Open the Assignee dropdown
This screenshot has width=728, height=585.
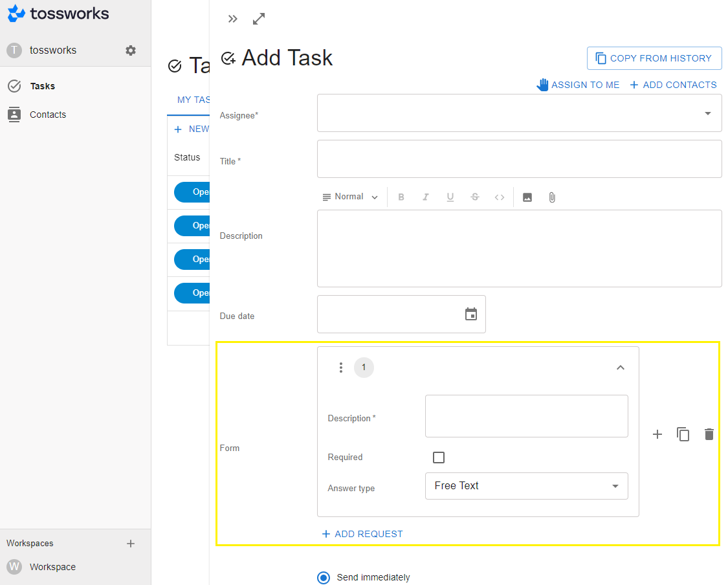pyautogui.click(x=519, y=113)
